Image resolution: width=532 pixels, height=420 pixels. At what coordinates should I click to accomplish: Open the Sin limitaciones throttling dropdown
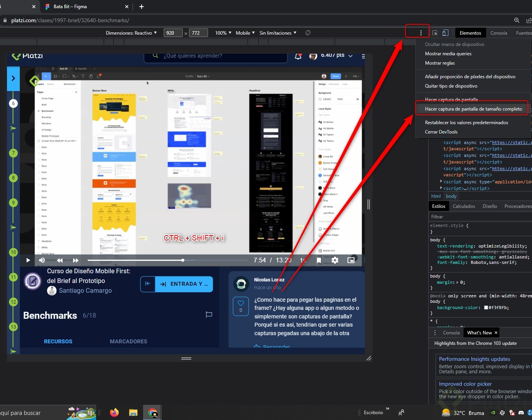pos(278,33)
